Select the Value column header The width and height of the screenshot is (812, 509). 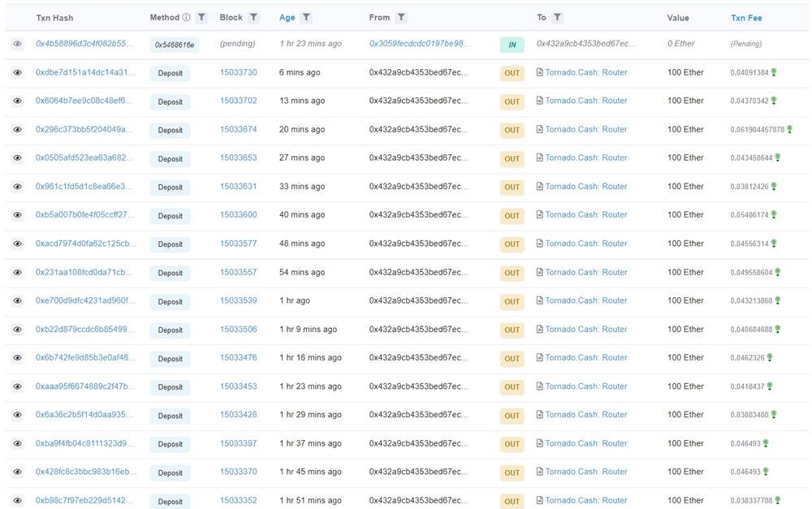coord(678,18)
